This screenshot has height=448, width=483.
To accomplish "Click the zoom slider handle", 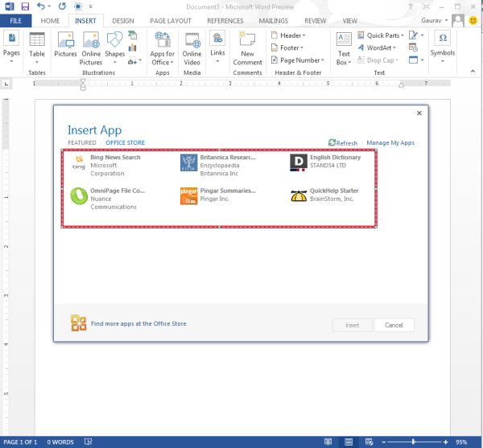I will click(414, 442).
